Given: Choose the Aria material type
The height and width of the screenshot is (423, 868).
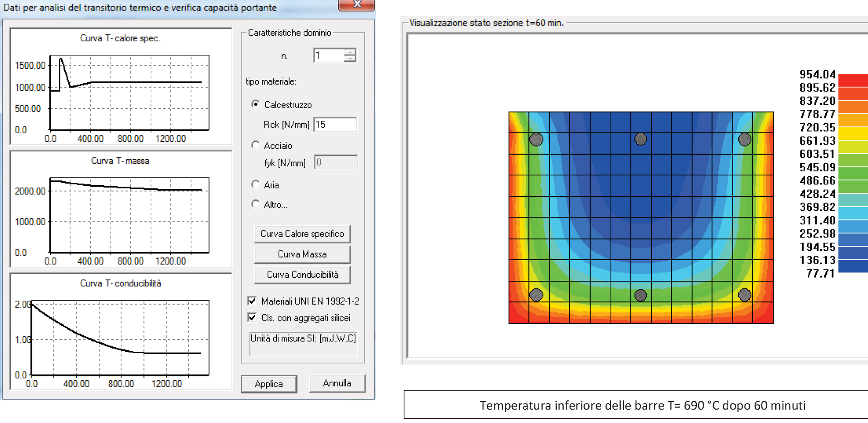Looking at the screenshot, I should [x=255, y=185].
